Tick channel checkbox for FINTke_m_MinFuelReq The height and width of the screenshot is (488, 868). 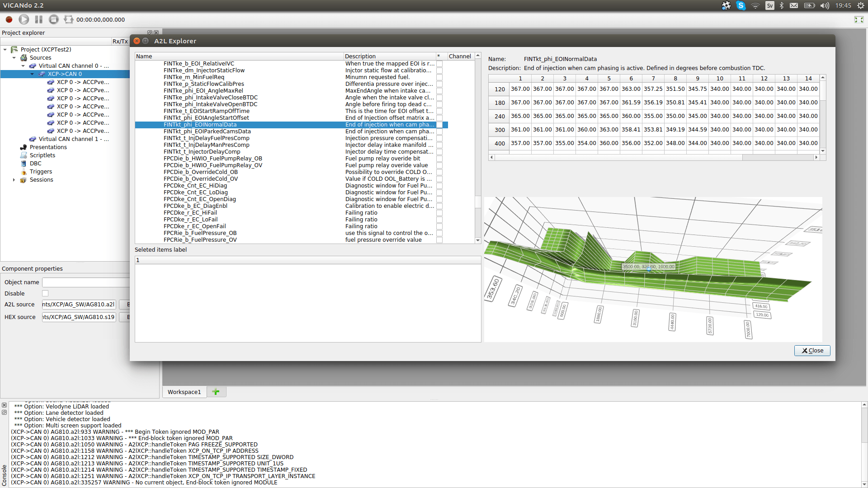tap(439, 77)
